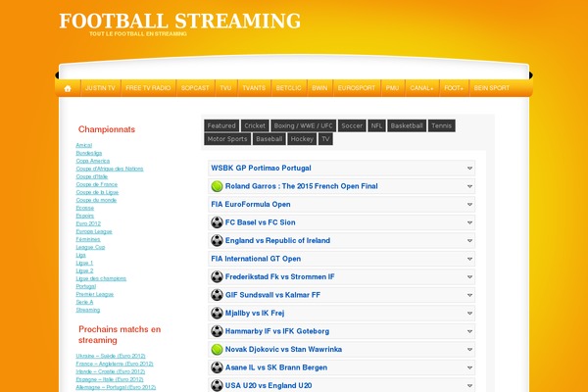
Task: Select the Hockey tab
Action: (x=302, y=139)
